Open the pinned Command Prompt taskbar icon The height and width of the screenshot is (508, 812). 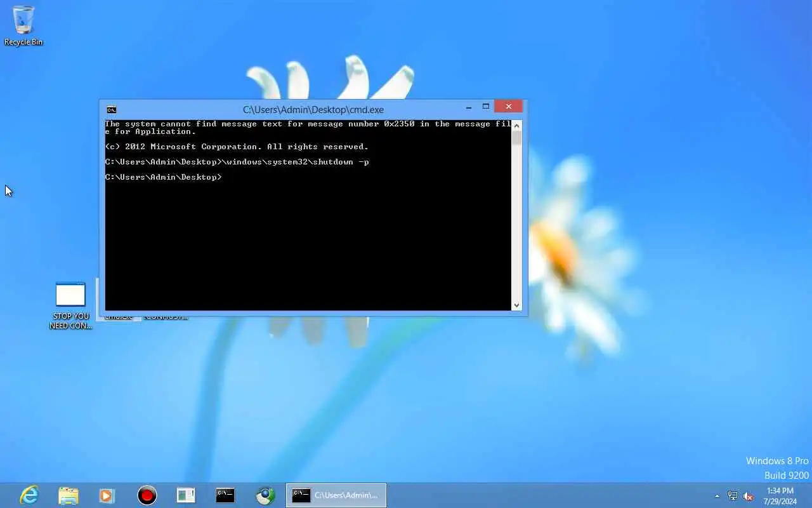tap(225, 495)
